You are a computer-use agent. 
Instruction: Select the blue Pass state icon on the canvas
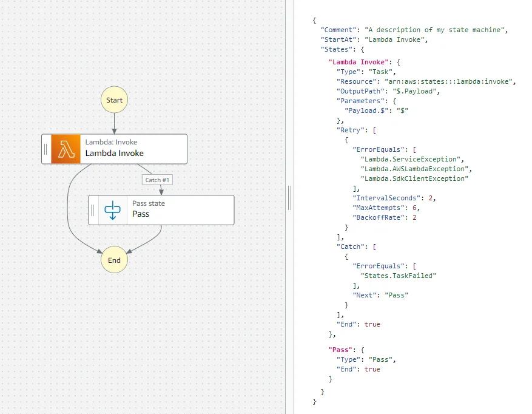pos(113,209)
